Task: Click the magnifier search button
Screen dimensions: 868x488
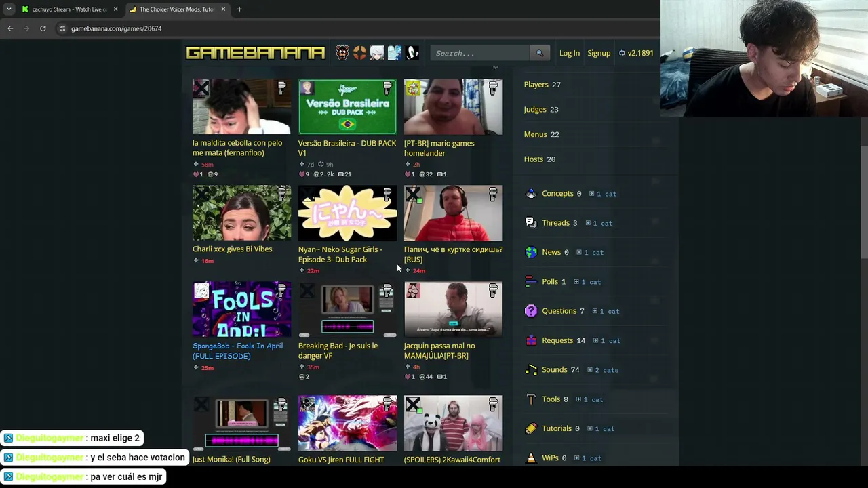Action: point(540,53)
